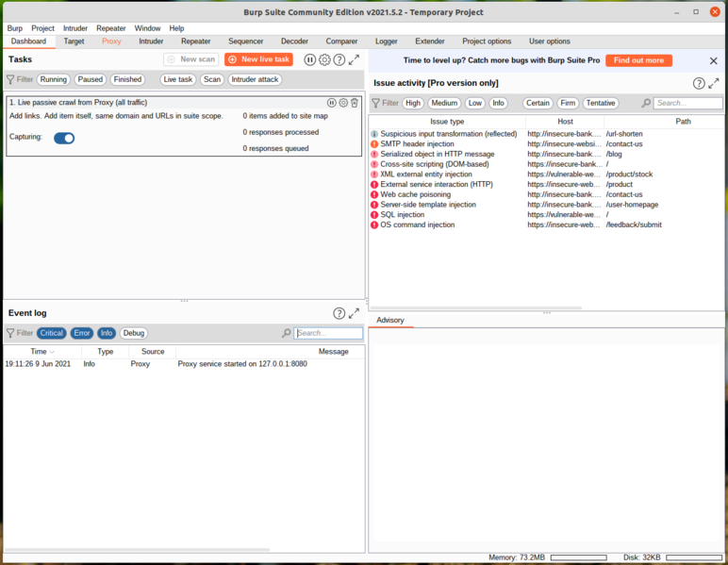Expand the Issue activity panel
This screenshot has height=565, width=728.
click(x=714, y=83)
